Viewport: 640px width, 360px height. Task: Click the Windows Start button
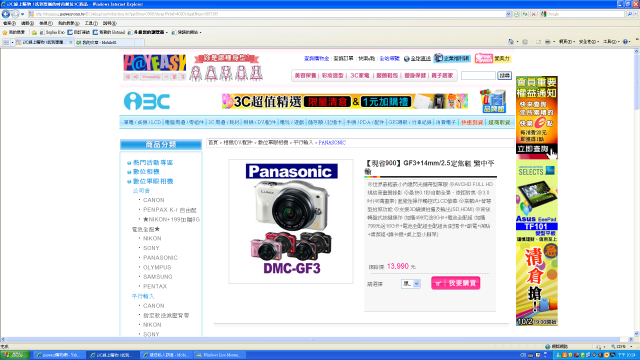15,355
